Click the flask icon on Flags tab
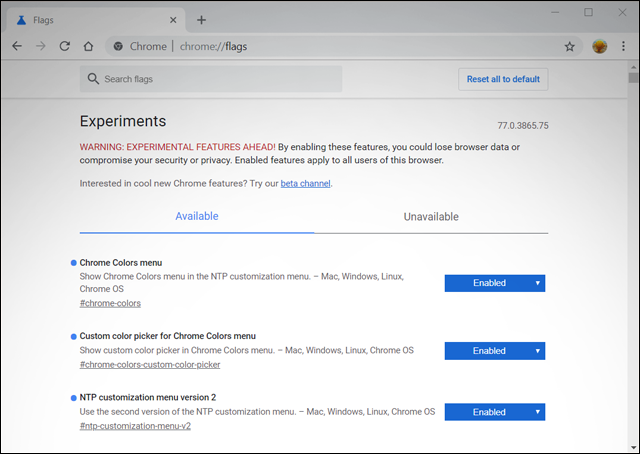Screen dimensions: 640x454 [x=21, y=20]
